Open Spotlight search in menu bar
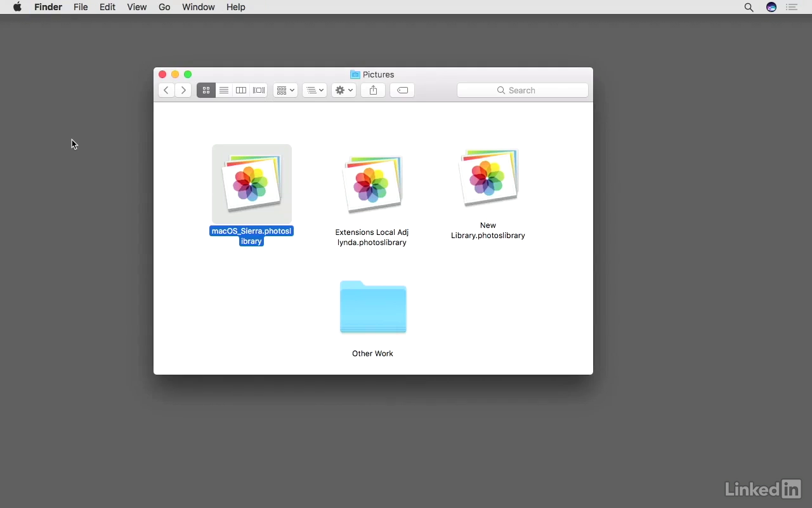This screenshot has width=812, height=508. pyautogui.click(x=749, y=7)
